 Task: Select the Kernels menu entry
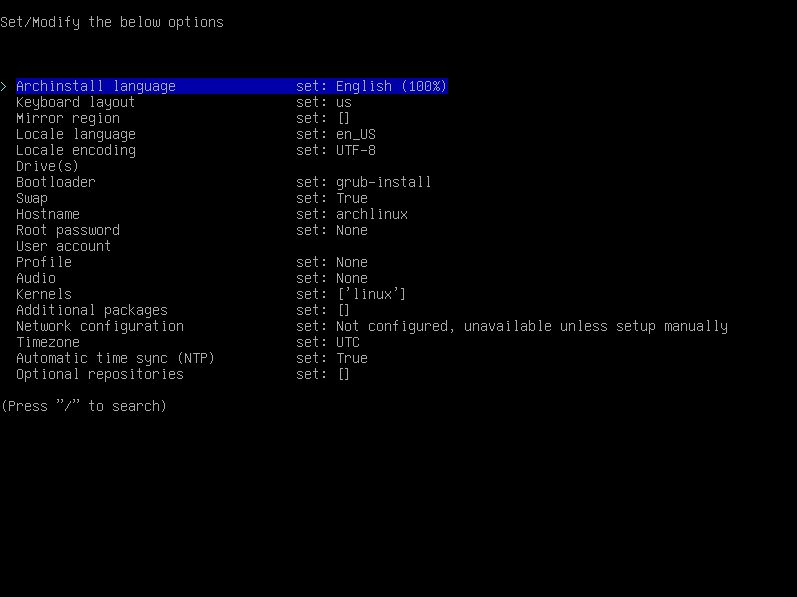[x=211, y=294]
